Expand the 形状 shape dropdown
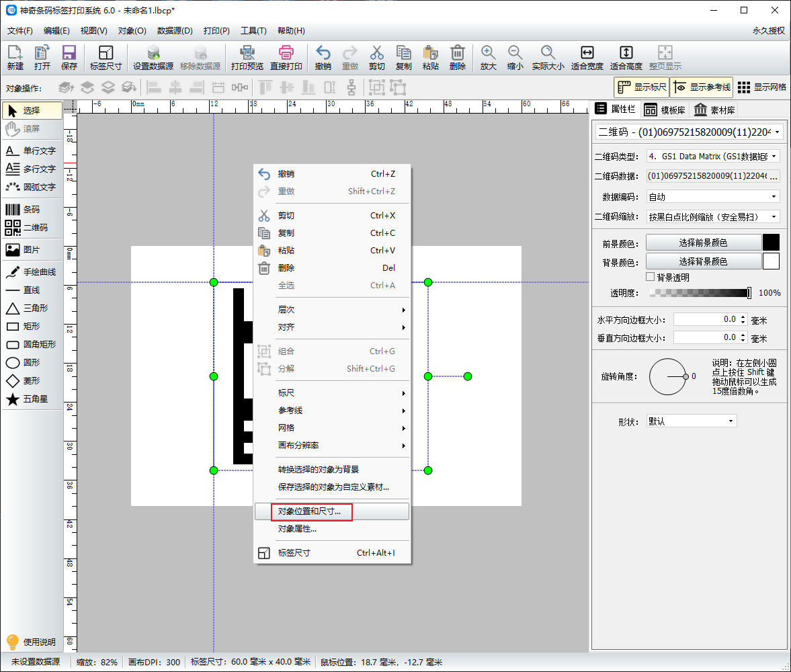Image resolution: width=791 pixels, height=672 pixels. tap(691, 421)
